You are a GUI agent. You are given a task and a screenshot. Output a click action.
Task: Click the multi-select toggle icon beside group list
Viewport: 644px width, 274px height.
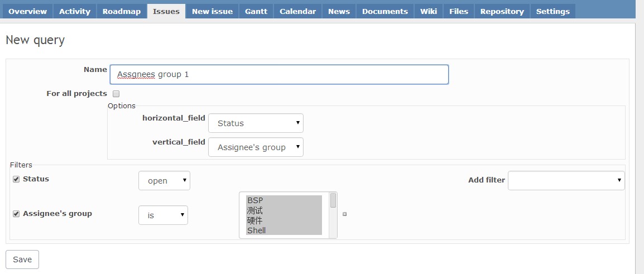click(344, 214)
